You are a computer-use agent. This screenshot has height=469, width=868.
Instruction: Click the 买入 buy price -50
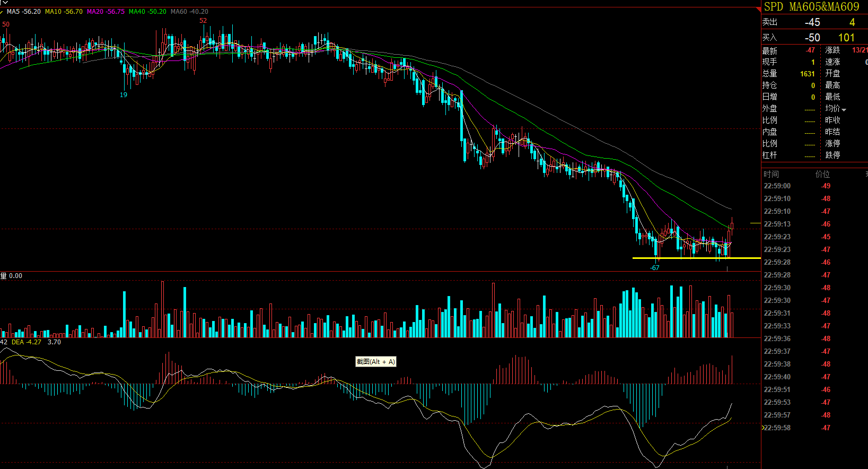pyautogui.click(x=812, y=38)
